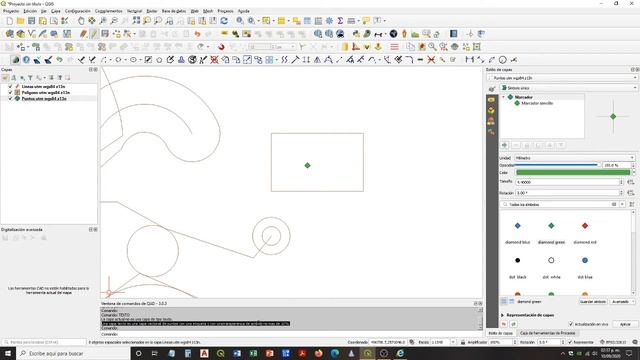Click the data-defined override next to Rotación
This screenshot has width=640, height=360.
pos(631,193)
